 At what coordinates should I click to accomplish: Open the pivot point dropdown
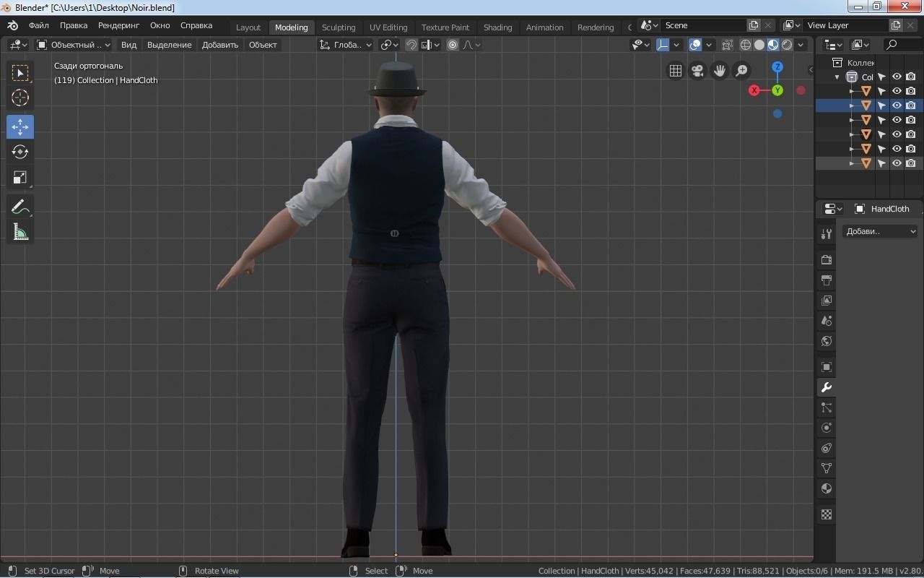pyautogui.click(x=389, y=45)
